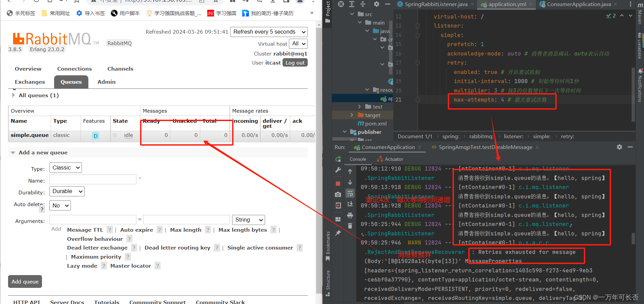Image resolution: width=644 pixels, height=304 pixels.
Task: Toggle the Project tool window tab
Action: (328, 12)
